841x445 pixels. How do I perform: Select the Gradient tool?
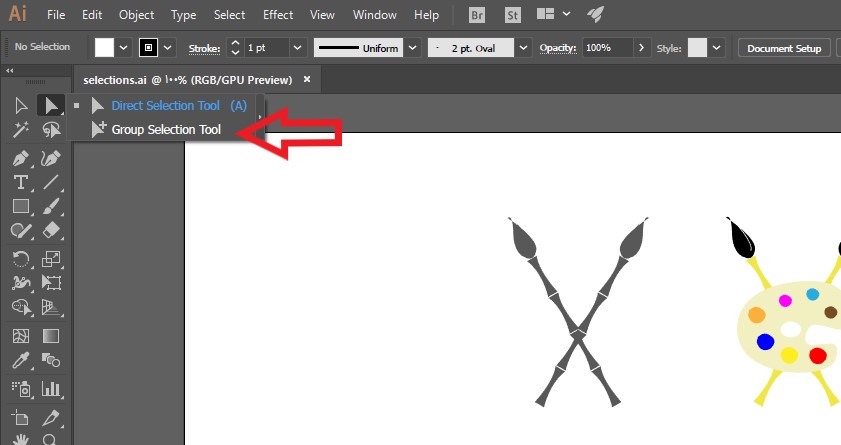coord(51,336)
